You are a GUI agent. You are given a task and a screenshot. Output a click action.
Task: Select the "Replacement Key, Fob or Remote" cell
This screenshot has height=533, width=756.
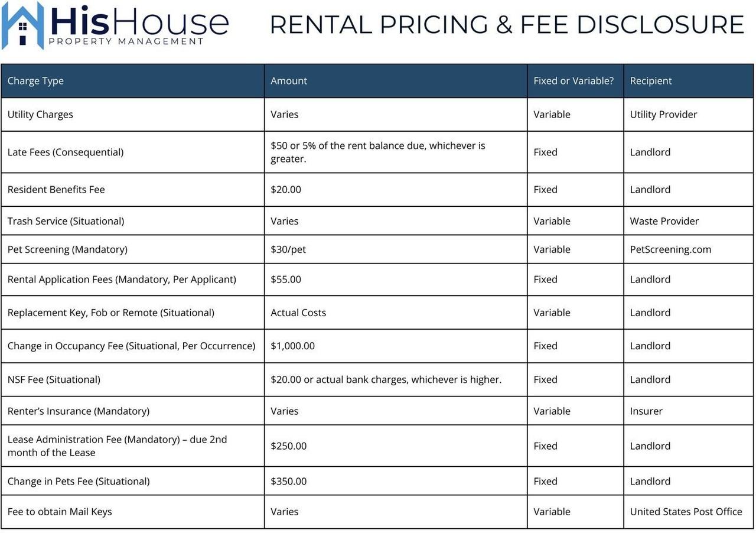click(110, 313)
